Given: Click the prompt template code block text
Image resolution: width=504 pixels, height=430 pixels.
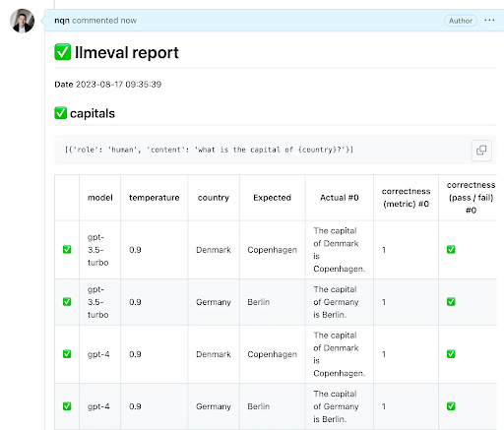Looking at the screenshot, I should (209, 150).
